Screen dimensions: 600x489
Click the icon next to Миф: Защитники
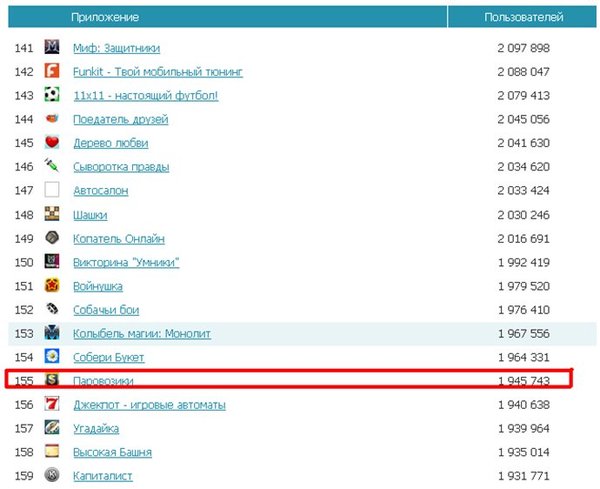[x=53, y=48]
